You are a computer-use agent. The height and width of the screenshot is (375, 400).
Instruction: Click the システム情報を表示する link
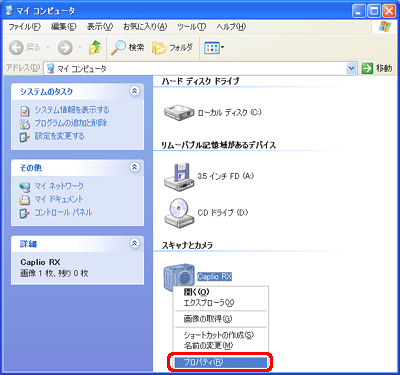72,110
